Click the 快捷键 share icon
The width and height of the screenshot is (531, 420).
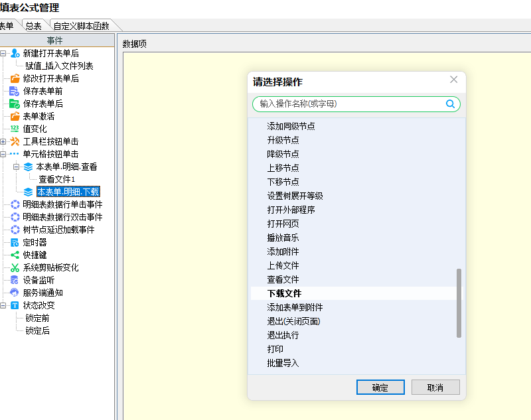point(15,255)
